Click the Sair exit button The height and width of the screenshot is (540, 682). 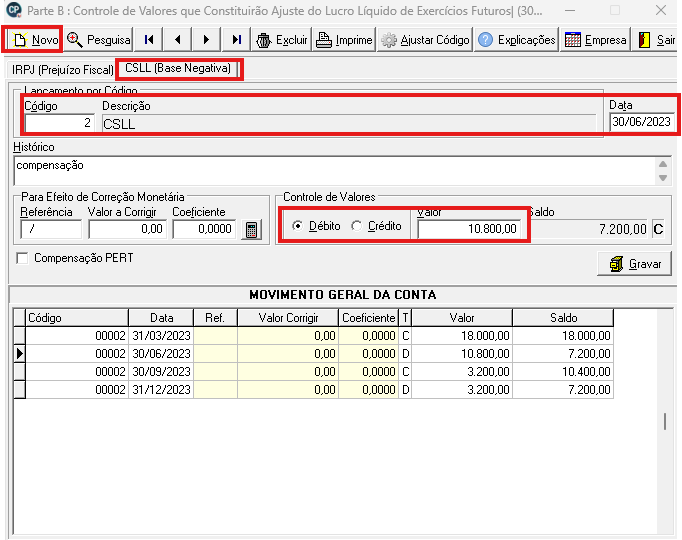point(656,40)
